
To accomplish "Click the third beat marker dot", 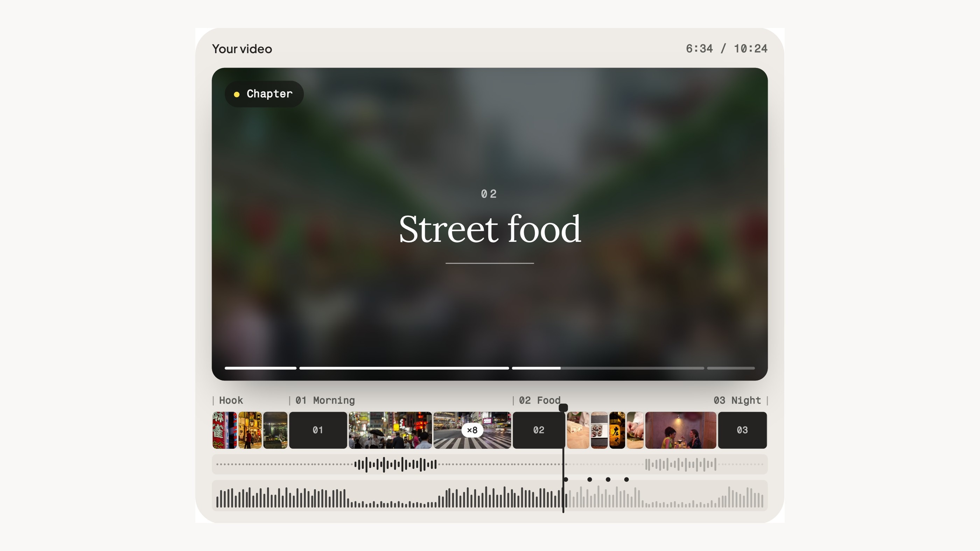I will (x=608, y=480).
